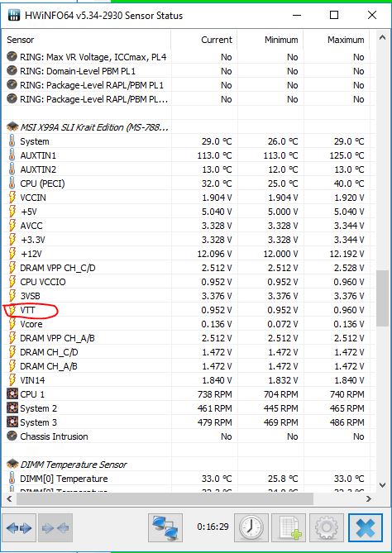The width and height of the screenshot is (392, 553).
Task: Click the vertical scrollbar up arrow
Action: (382, 37)
